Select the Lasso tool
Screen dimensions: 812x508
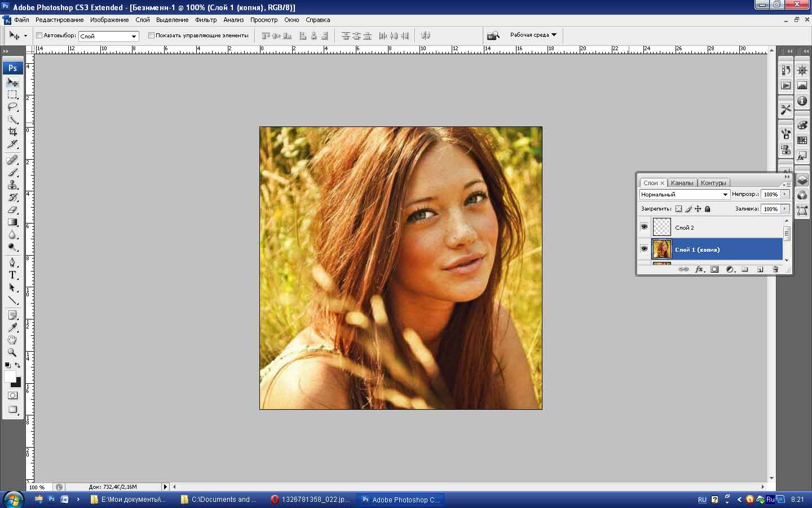(12, 107)
